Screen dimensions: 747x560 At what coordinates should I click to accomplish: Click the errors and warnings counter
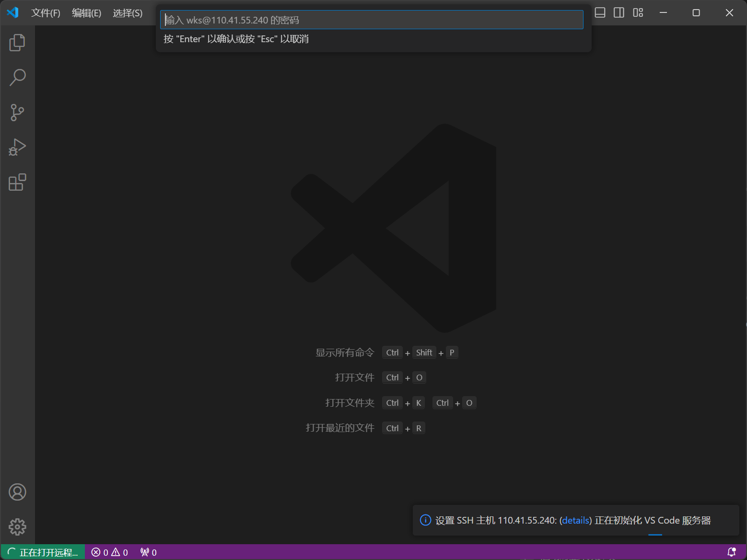(109, 552)
